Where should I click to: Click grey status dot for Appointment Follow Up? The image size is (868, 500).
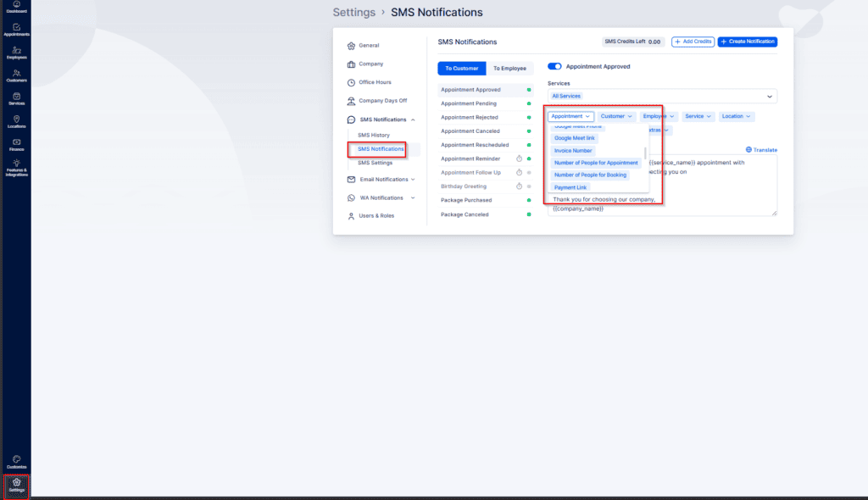[529, 173]
